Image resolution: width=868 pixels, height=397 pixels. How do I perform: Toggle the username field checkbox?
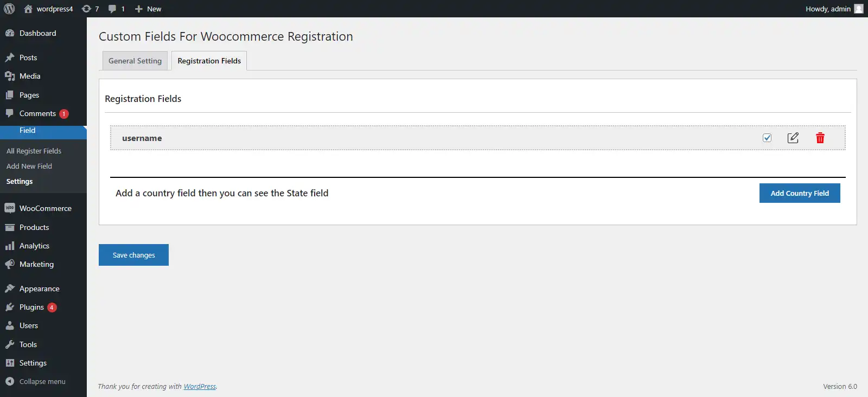coord(767,138)
